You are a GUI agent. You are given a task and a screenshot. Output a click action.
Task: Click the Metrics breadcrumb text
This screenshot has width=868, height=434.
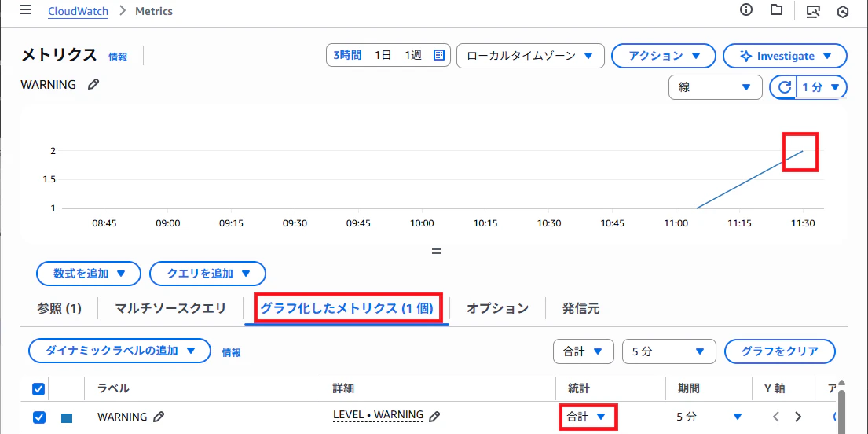154,11
